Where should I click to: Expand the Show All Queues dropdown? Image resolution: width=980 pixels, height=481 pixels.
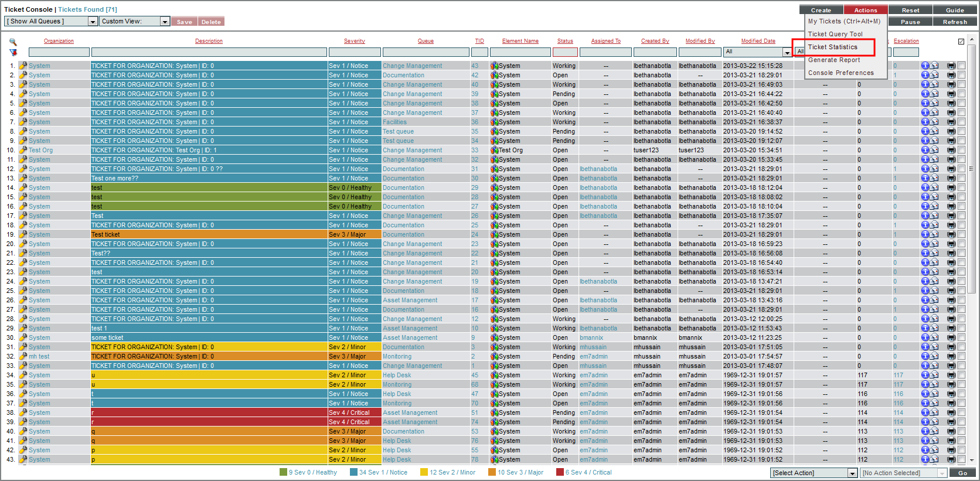92,22
